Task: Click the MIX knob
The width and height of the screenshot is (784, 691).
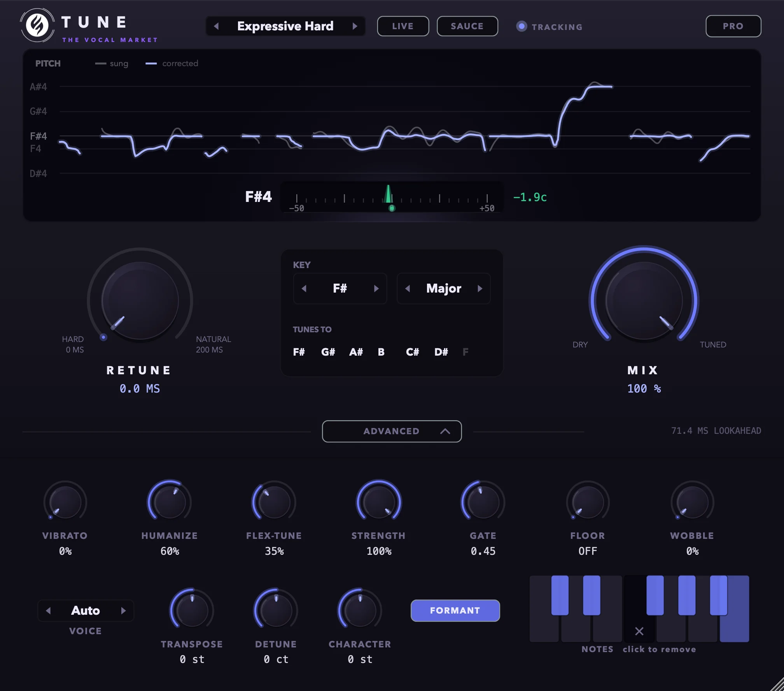Action: 644,300
